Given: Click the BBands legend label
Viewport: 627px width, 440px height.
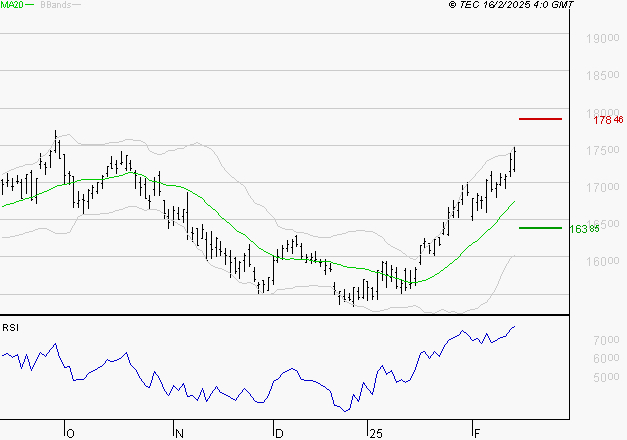Looking at the screenshot, I should click(56, 4).
